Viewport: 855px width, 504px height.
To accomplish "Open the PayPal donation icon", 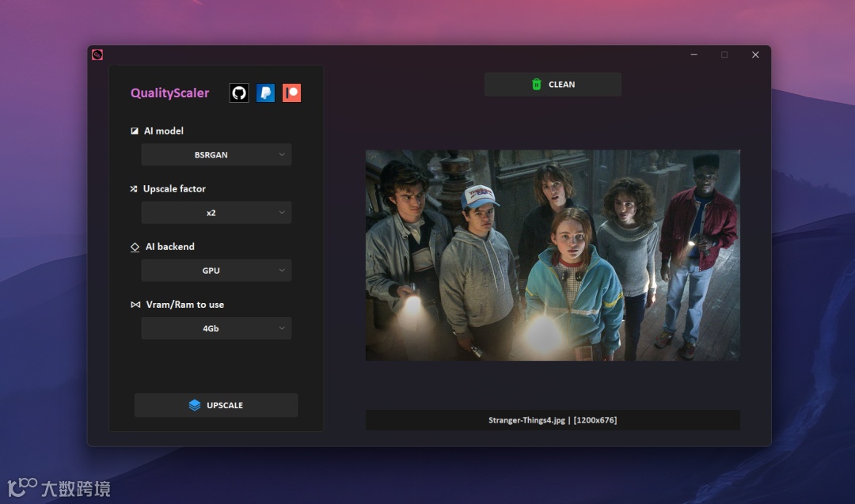I will (265, 93).
